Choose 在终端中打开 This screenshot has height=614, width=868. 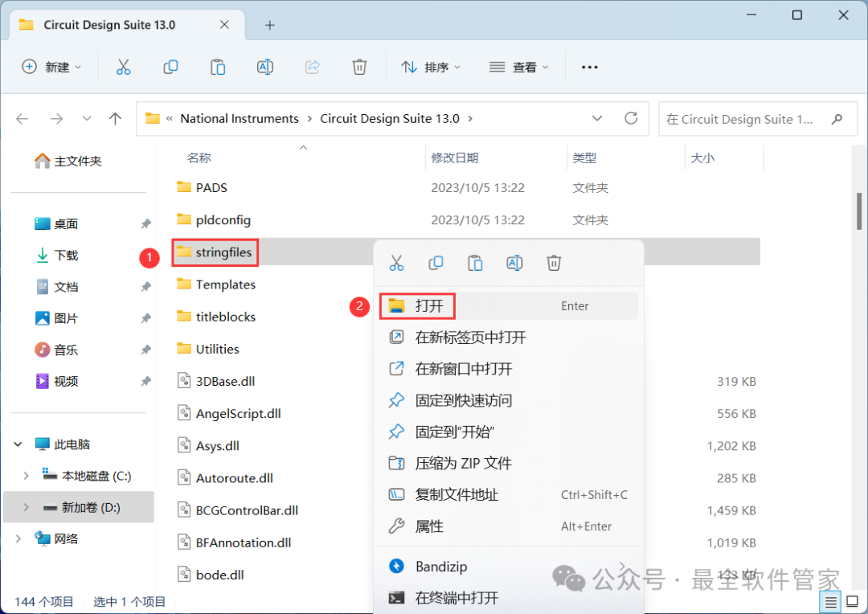508,598
